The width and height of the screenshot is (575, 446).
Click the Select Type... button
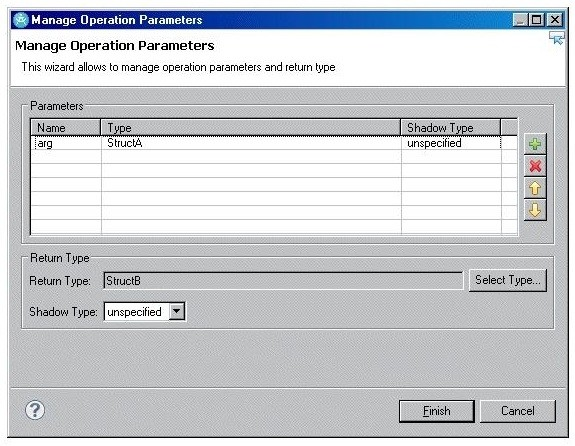pos(508,280)
